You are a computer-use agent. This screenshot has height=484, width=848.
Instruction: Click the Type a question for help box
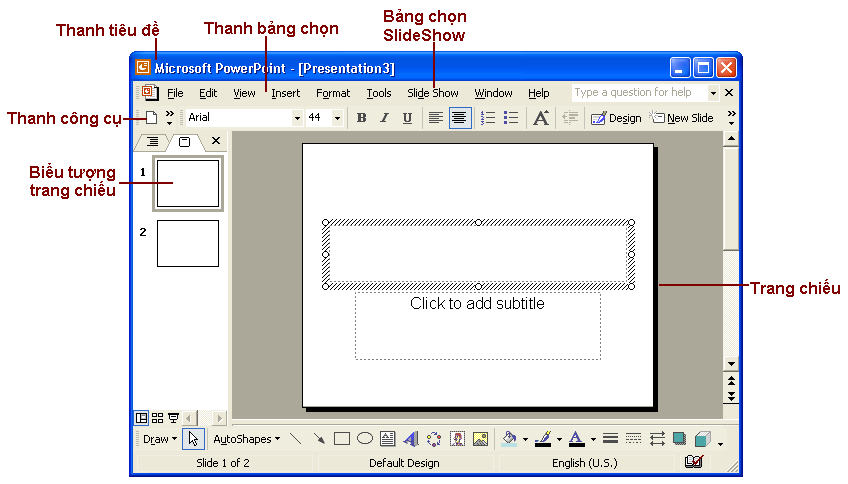tap(639, 92)
